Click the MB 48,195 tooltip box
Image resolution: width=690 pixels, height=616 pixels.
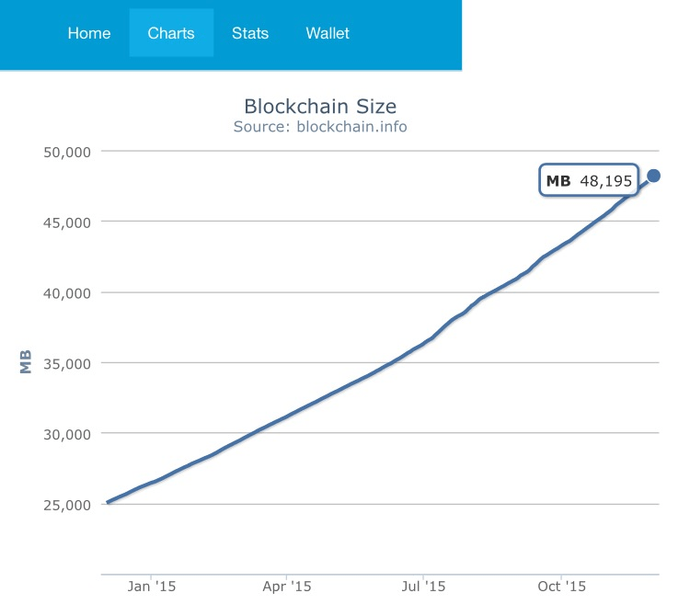point(589,181)
